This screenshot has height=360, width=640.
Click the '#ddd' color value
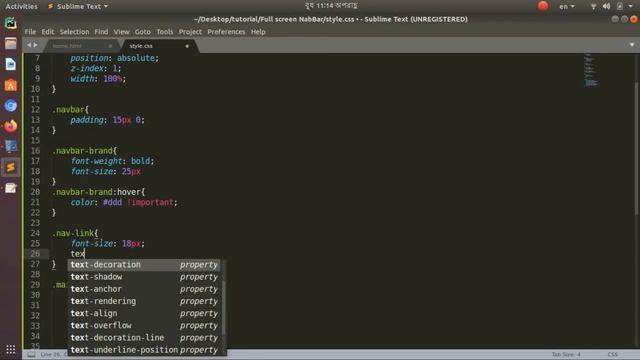(112, 202)
